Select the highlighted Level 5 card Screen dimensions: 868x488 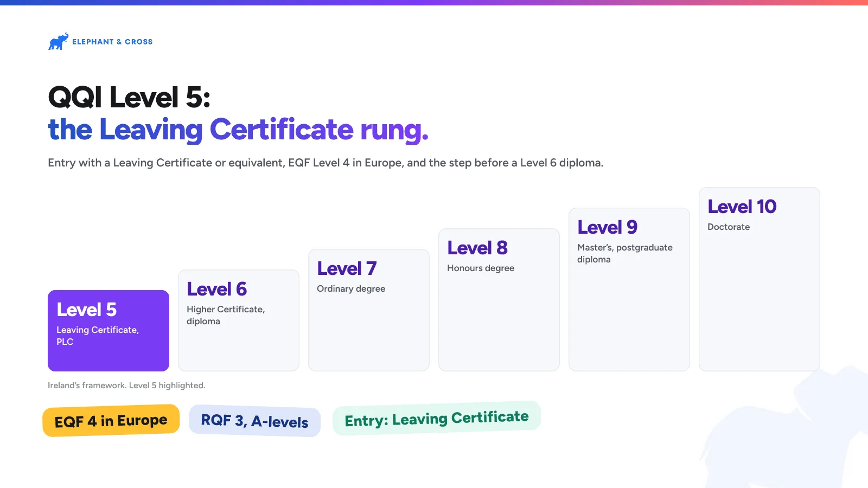click(x=108, y=331)
